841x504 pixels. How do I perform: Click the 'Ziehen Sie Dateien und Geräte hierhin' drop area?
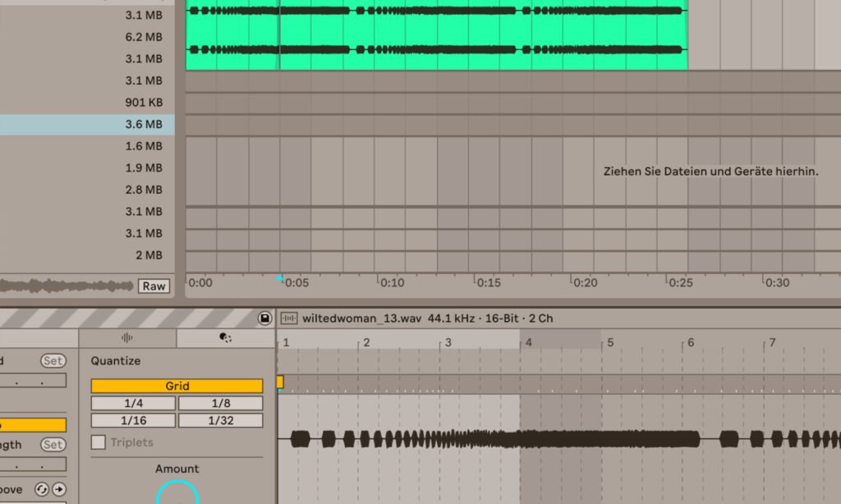tap(710, 172)
